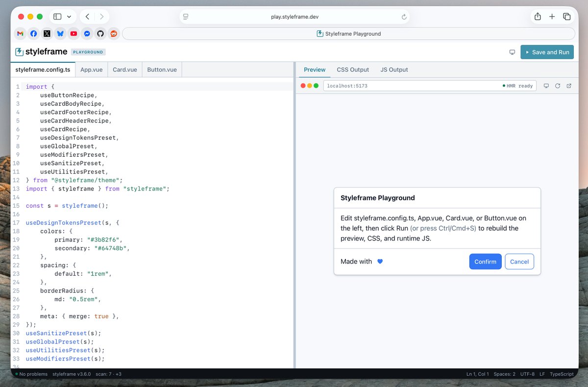
Task: Click Spaces: 2 indentation setting
Action: [x=504, y=374]
